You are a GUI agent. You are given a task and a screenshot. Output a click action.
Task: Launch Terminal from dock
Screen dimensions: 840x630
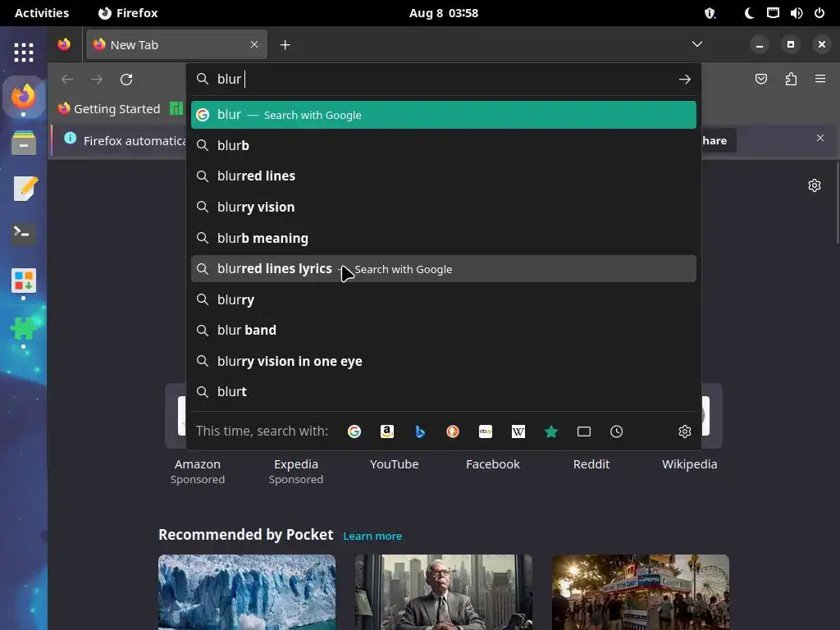tap(24, 234)
